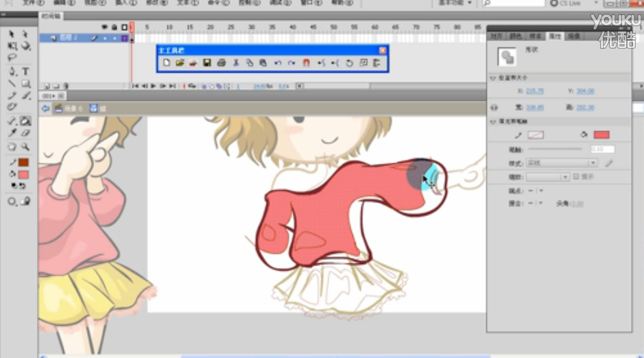Open the File menu in menu bar
This screenshot has height=358, width=644.
pos(33,3)
